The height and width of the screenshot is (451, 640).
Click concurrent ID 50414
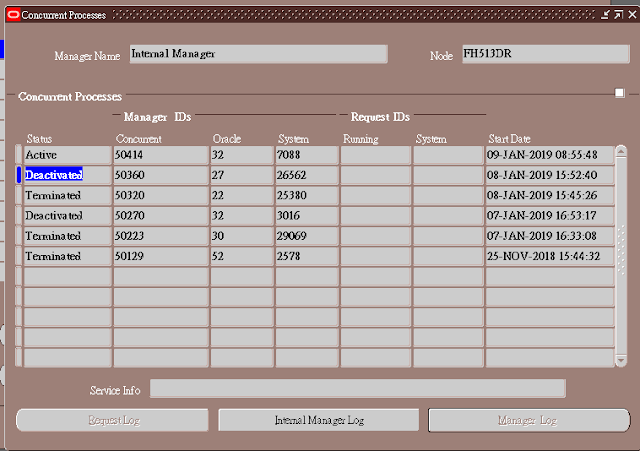(161, 155)
